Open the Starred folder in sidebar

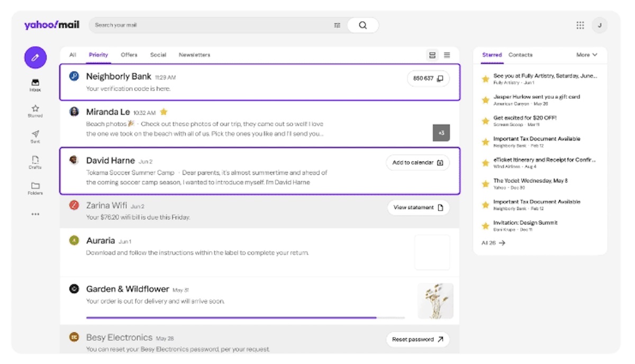(35, 111)
